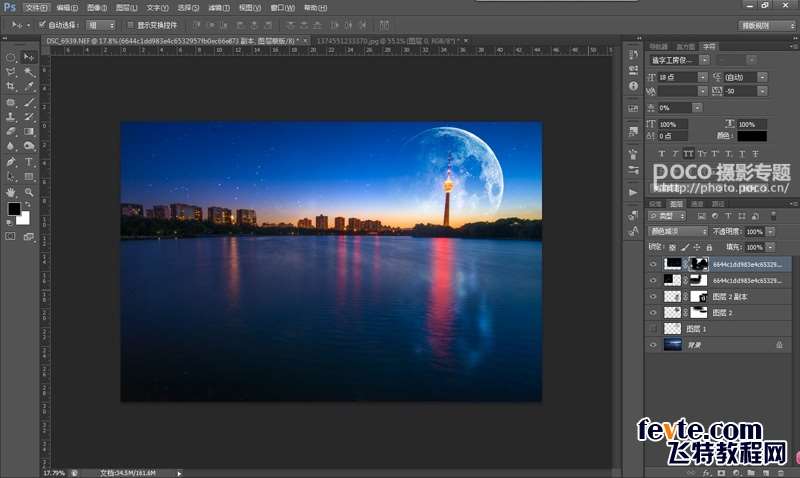The height and width of the screenshot is (478, 800).
Task: Show the hidden 图层 1 layer
Action: click(653, 329)
